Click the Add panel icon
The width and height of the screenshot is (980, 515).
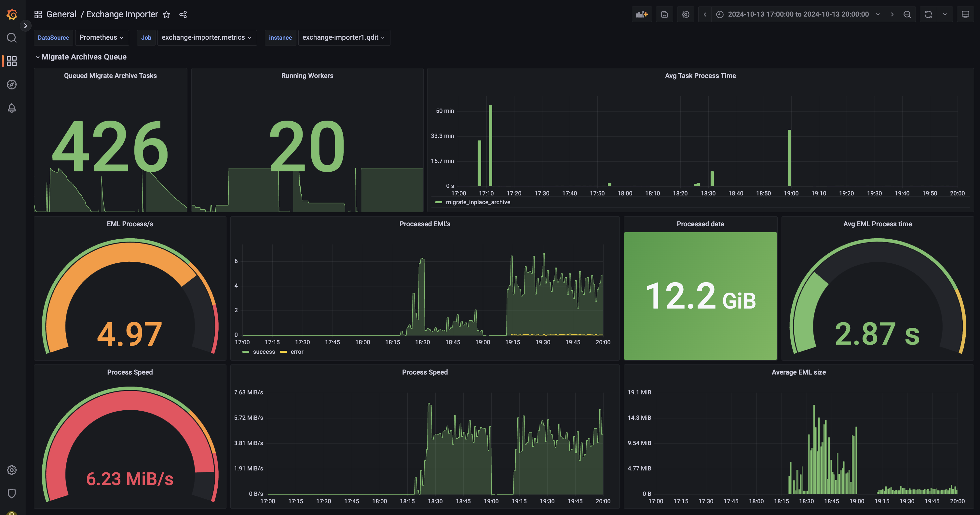coord(641,14)
